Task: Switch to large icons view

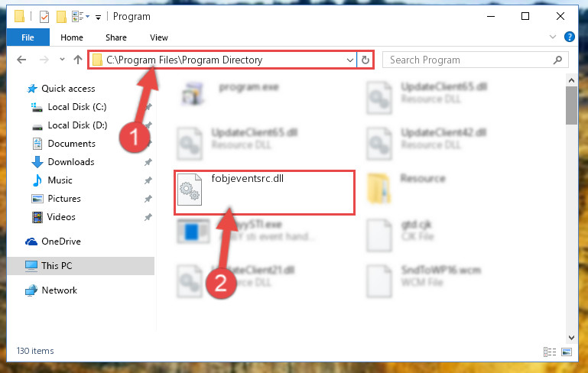Action: pyautogui.click(x=567, y=352)
